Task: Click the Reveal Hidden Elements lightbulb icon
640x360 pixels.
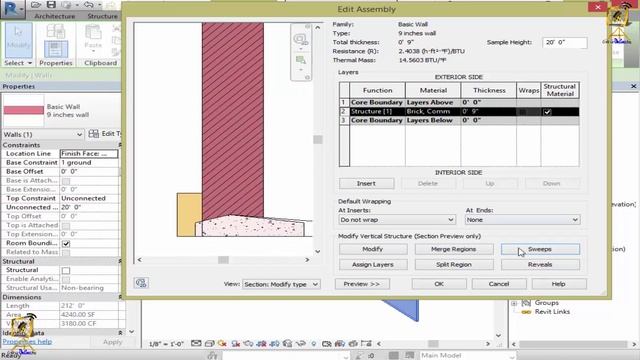Action: pyautogui.click(x=313, y=344)
